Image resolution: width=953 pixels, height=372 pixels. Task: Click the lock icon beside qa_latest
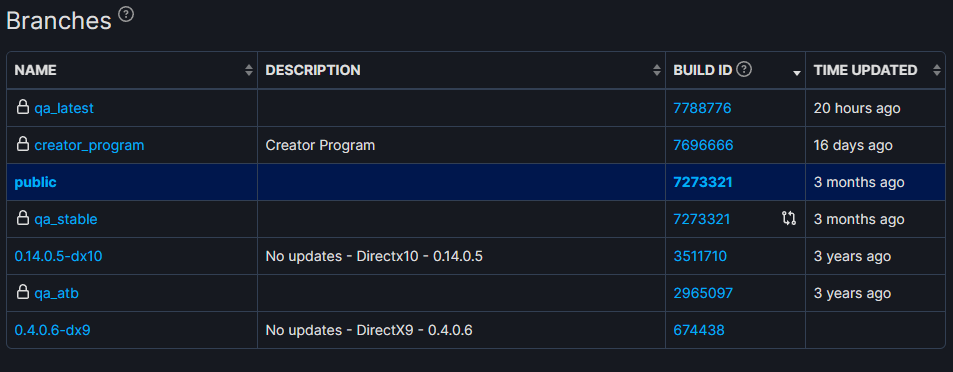[22, 108]
